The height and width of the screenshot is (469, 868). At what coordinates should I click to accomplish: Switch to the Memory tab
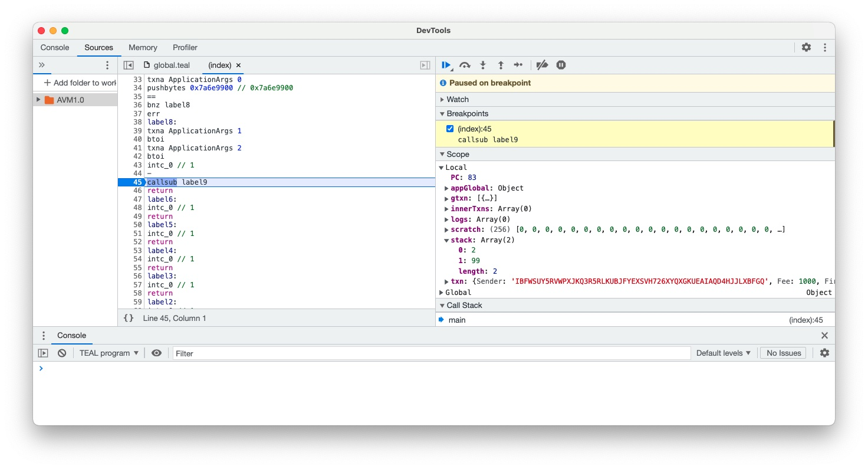(x=143, y=48)
